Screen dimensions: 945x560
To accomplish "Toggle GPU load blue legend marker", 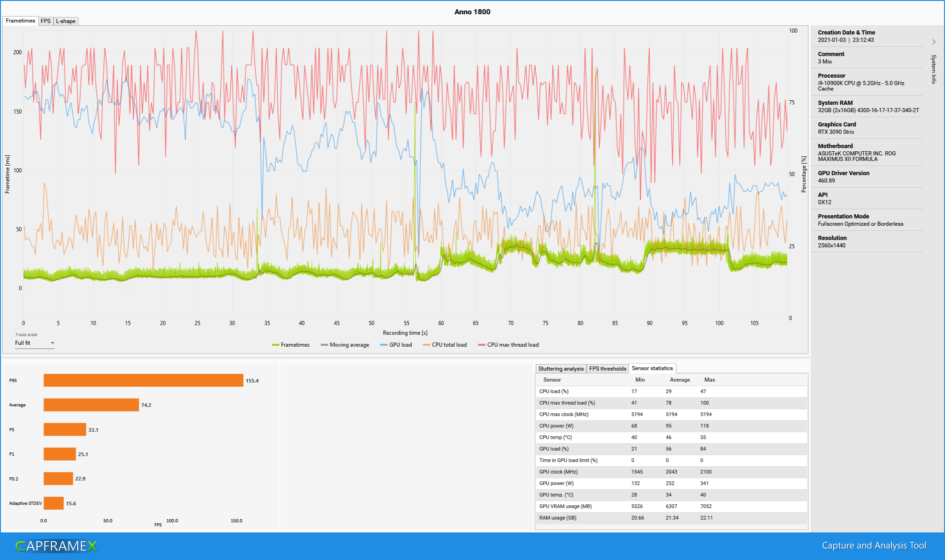I will tap(384, 345).
